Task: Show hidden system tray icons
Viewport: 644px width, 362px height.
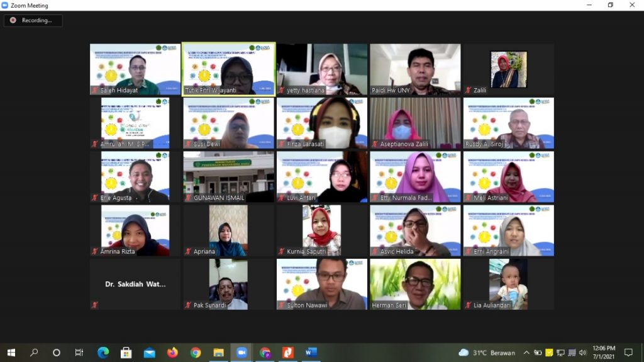Action: (528, 353)
